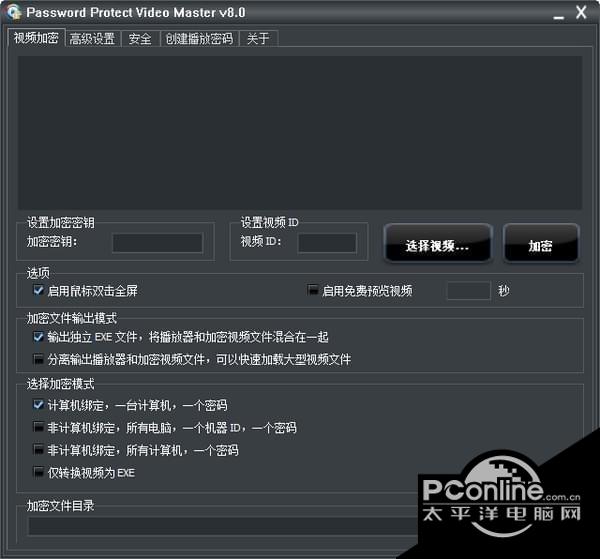Go to the 创建播放密码 tab
This screenshot has height=559, width=600.
tap(199, 39)
